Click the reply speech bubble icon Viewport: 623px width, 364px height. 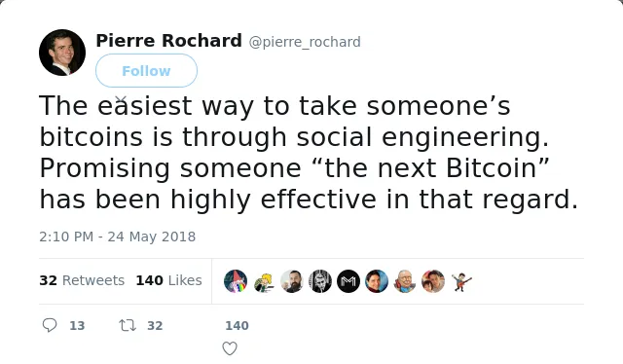click(x=50, y=325)
